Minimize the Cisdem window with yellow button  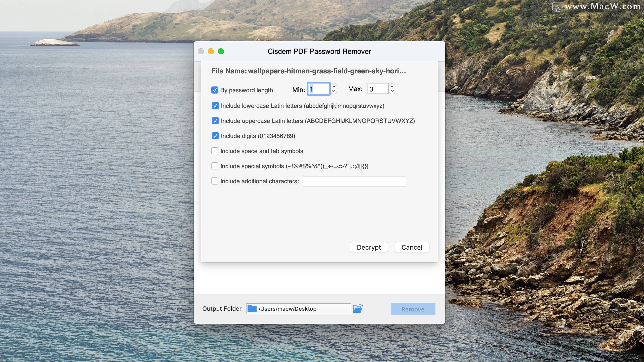211,51
